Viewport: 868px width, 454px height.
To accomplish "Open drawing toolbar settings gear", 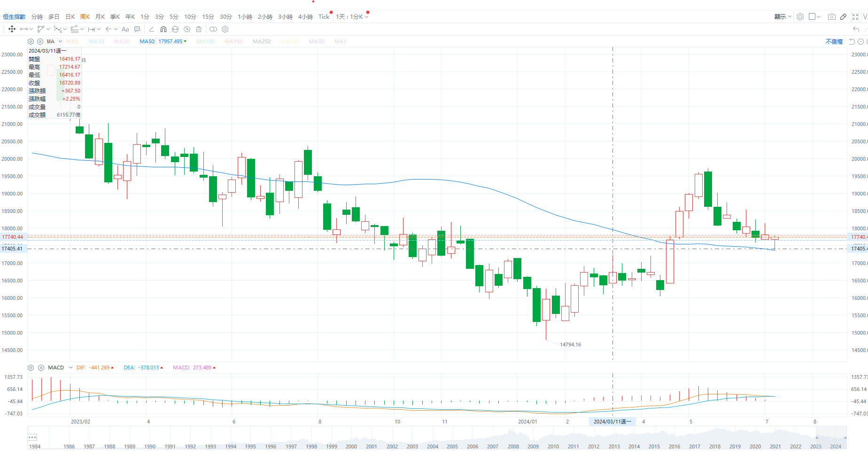I will [x=225, y=29].
